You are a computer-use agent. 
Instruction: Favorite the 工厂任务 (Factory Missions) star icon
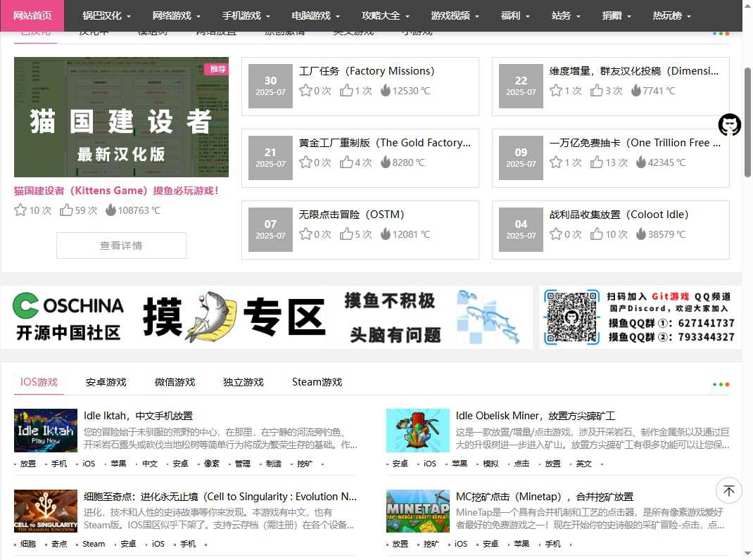point(306,90)
